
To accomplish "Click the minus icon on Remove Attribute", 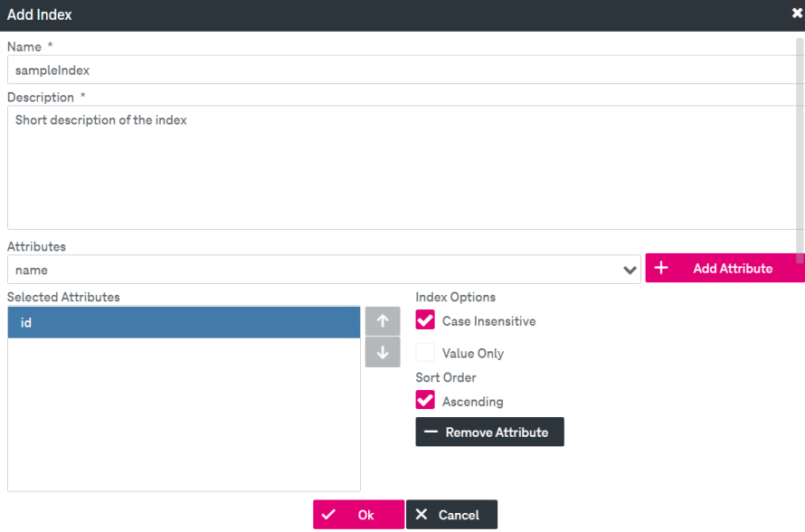I will (x=431, y=432).
